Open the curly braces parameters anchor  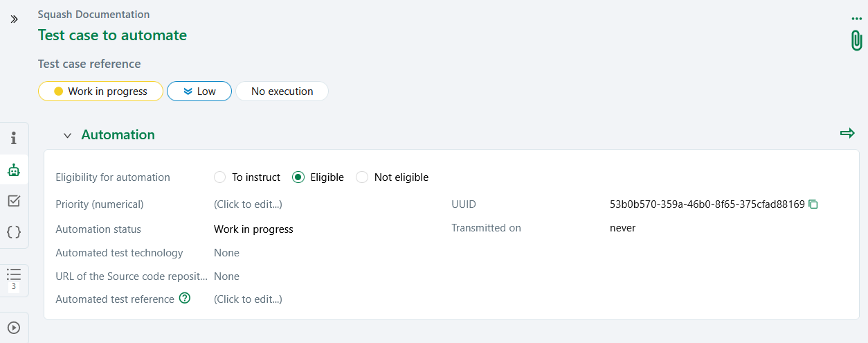[14, 232]
